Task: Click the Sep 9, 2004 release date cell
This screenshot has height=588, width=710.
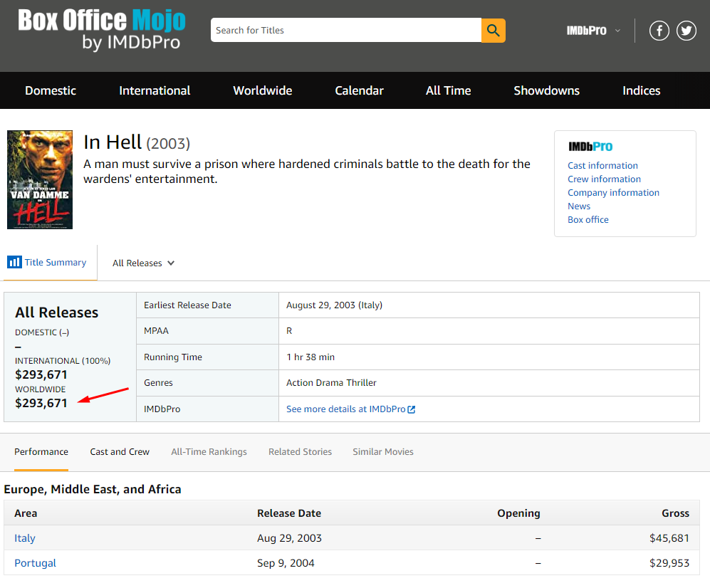Action: point(286,563)
